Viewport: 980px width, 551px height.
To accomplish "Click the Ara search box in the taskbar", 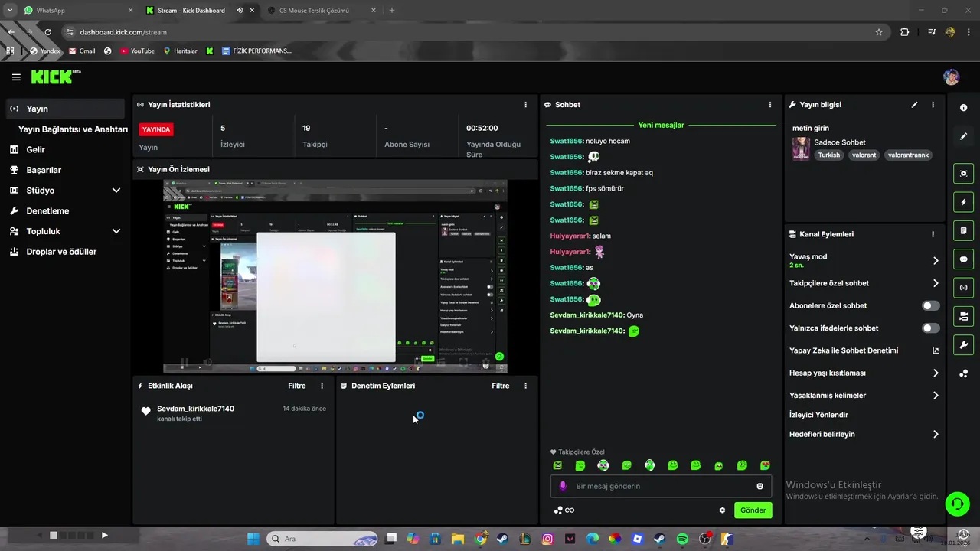I will (322, 539).
